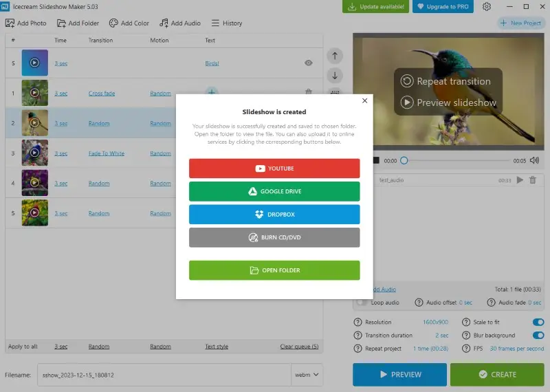Click the Burn CD/DVD button
This screenshot has width=550, height=392.
tap(274, 237)
